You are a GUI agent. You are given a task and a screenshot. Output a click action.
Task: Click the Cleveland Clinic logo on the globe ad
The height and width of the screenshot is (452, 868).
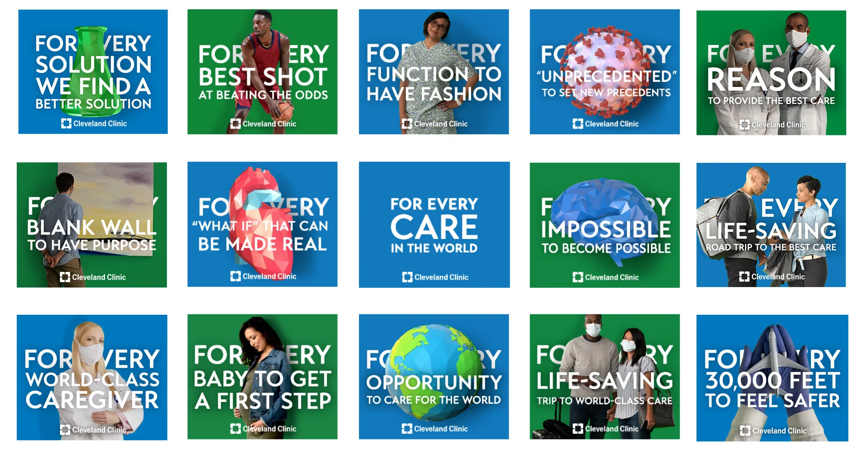point(435,429)
